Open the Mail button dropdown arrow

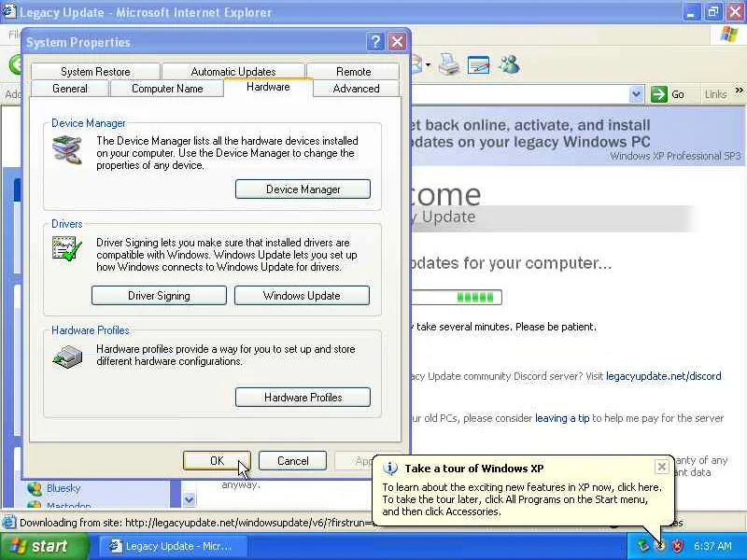tap(428, 64)
